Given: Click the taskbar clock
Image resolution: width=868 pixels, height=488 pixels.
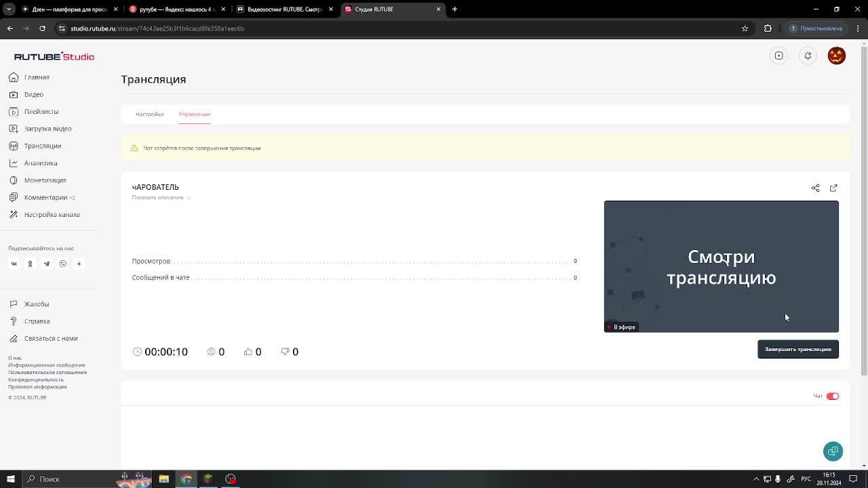Looking at the screenshot, I should coord(829,479).
